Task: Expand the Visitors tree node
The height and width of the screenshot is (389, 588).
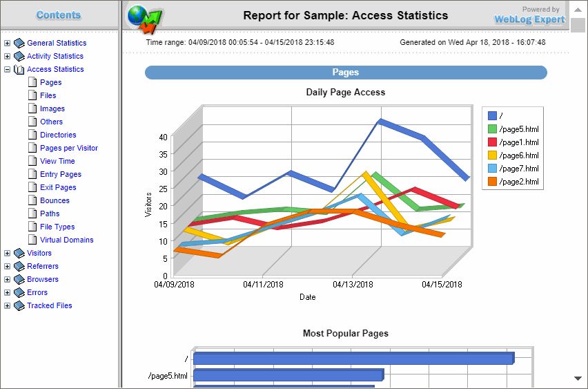Action: click(7, 254)
